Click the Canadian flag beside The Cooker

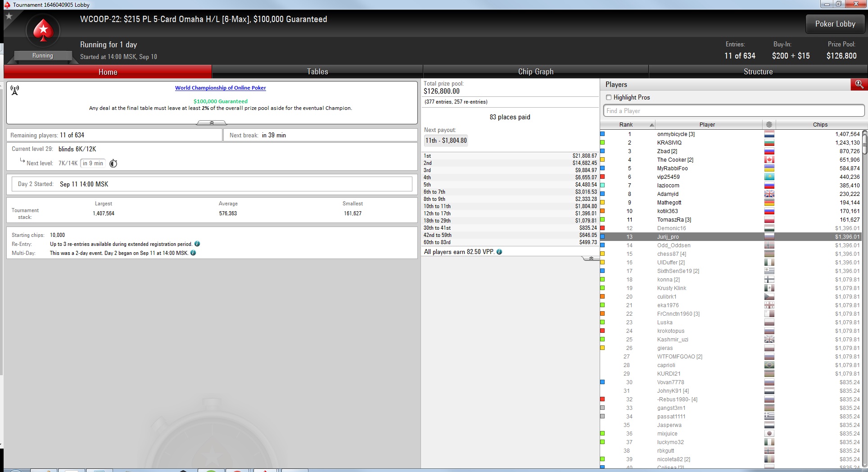[769, 160]
